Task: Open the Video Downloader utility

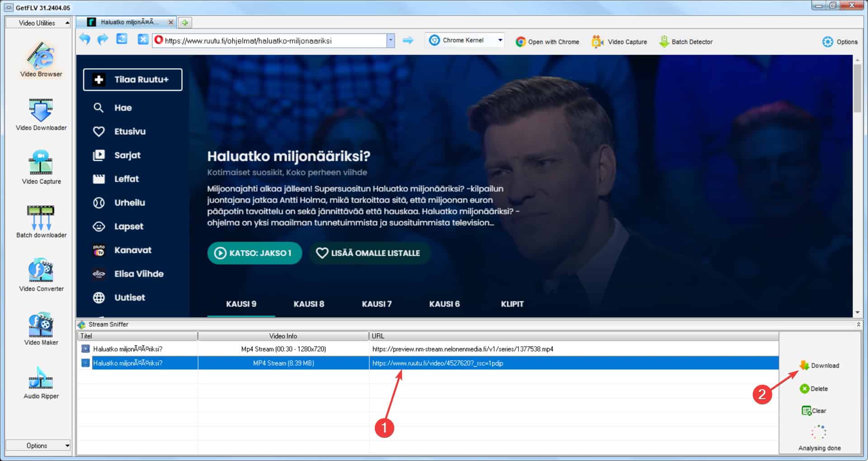Action: point(41,114)
